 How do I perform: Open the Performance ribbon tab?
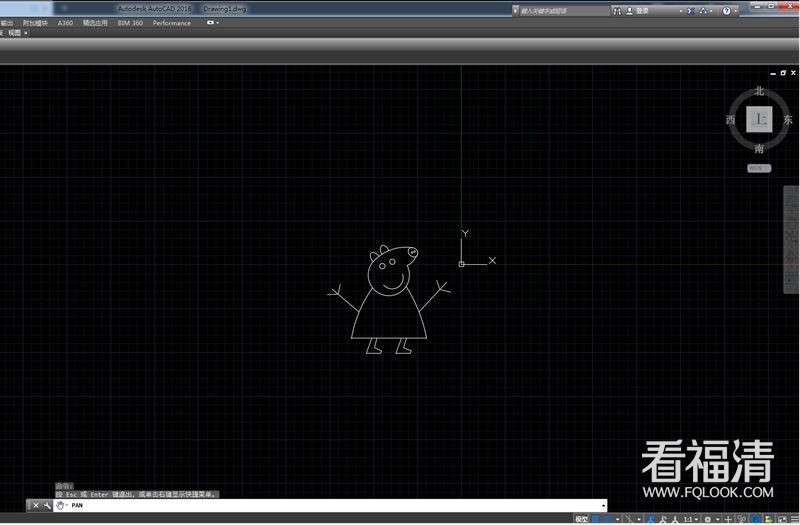click(x=171, y=23)
